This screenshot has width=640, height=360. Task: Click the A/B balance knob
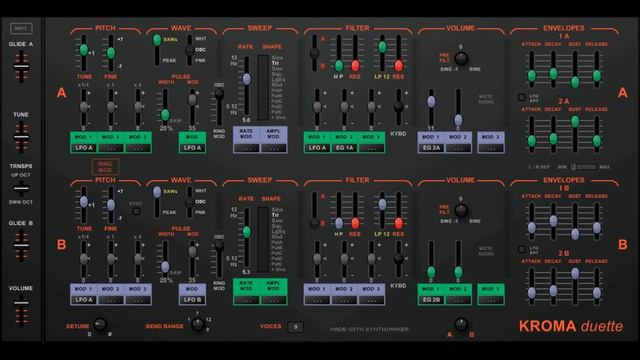[x=461, y=324]
